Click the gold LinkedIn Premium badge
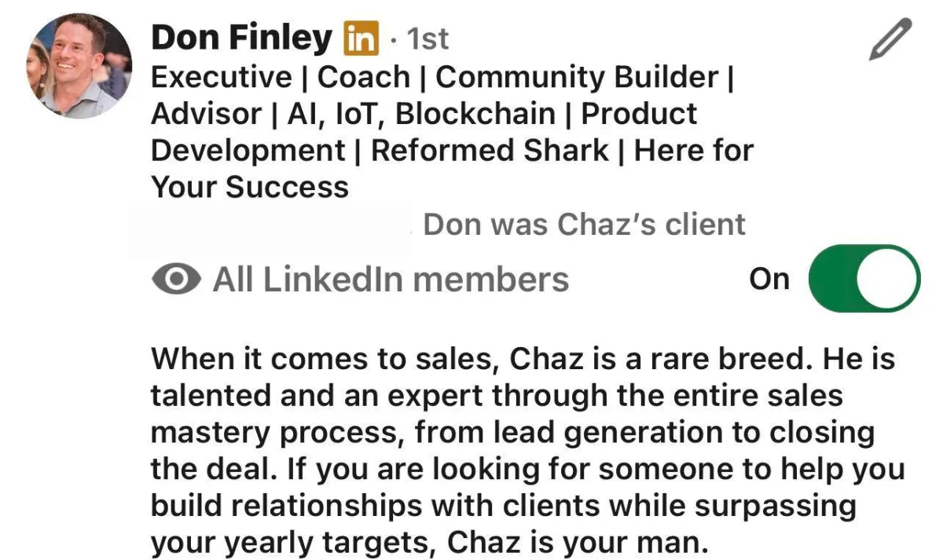 tap(361, 38)
